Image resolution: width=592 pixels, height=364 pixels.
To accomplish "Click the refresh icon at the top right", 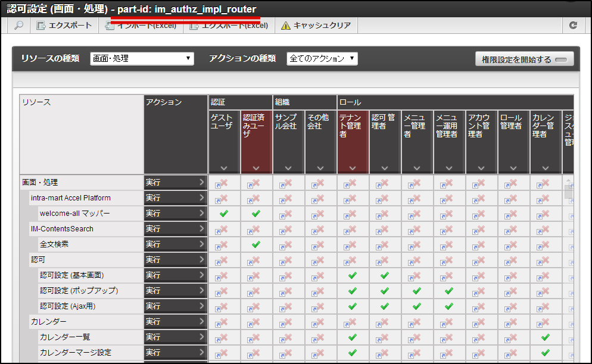I will coord(574,26).
